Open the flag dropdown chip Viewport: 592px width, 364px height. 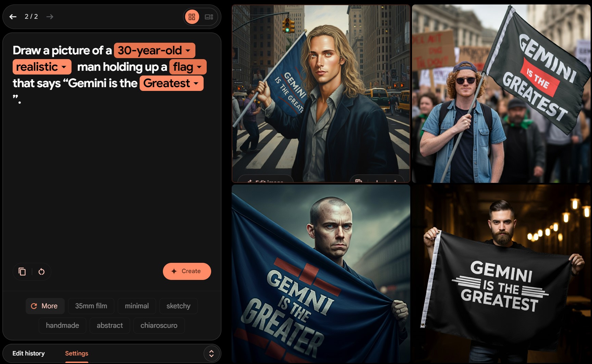pyautogui.click(x=188, y=67)
